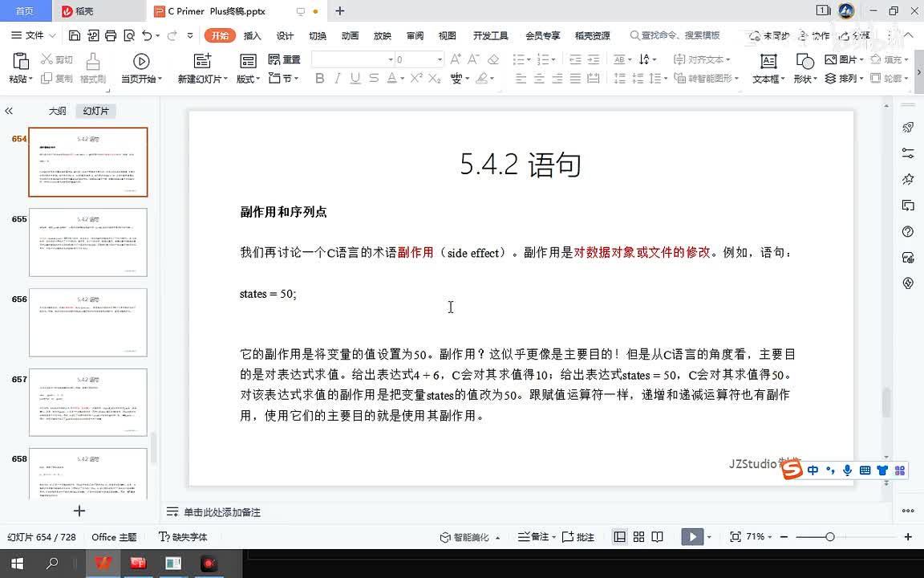The height and width of the screenshot is (578, 924).
Task: Click the 智能美化 button
Action: [x=470, y=537]
